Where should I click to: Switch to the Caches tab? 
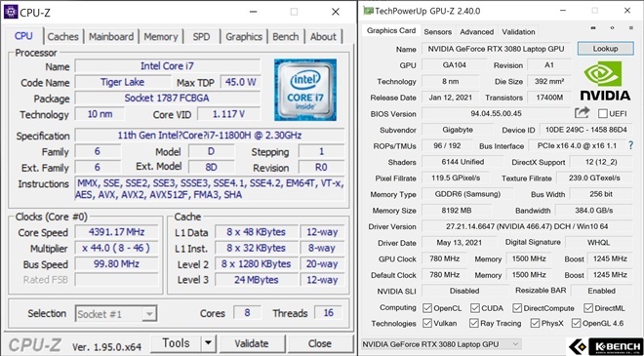pyautogui.click(x=63, y=36)
